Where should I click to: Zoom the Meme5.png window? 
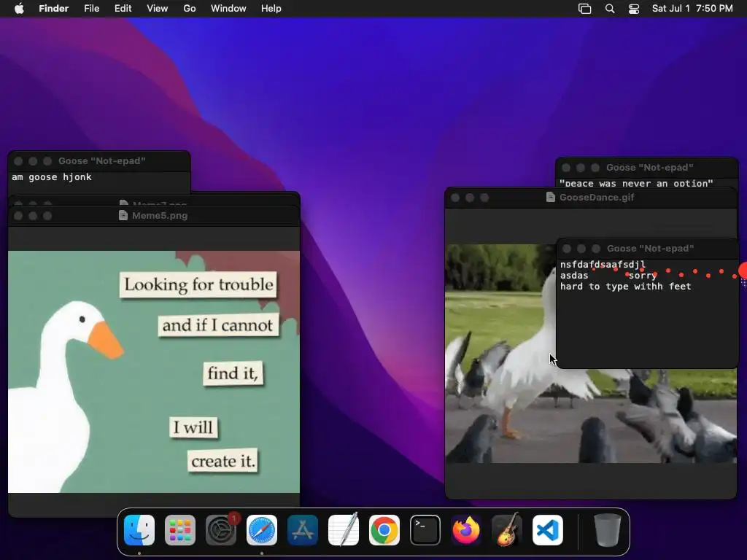47,216
